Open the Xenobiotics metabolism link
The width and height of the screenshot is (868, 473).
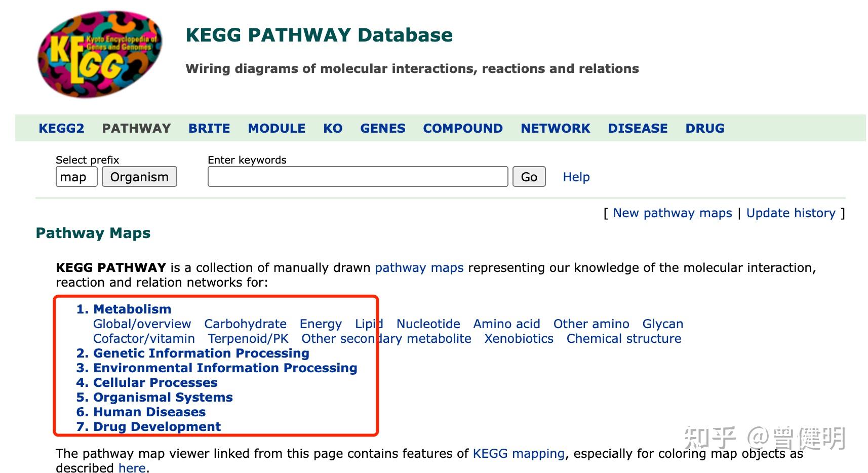[519, 339]
